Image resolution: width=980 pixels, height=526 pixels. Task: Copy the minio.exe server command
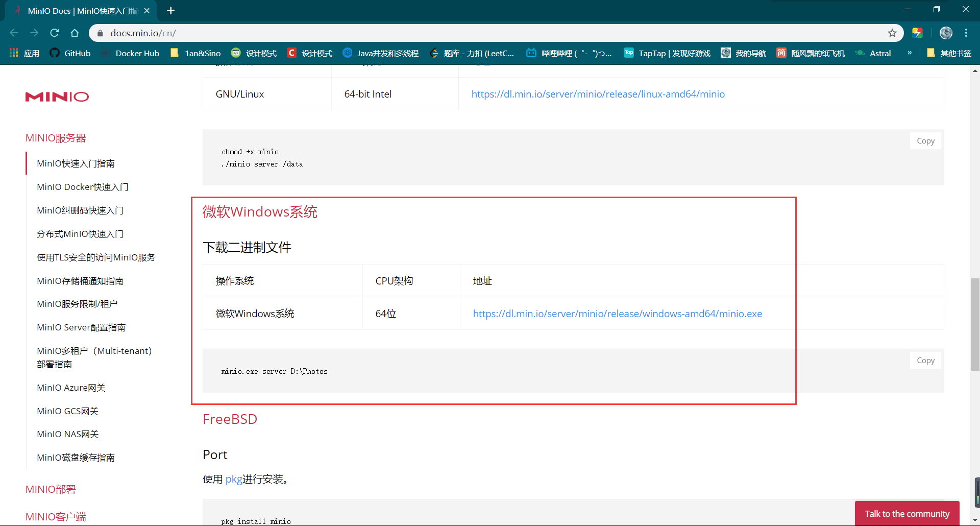pyautogui.click(x=925, y=360)
